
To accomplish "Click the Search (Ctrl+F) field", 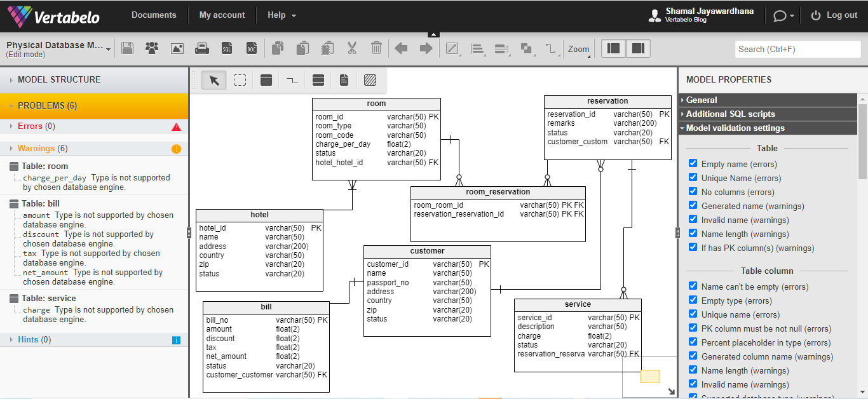I will [797, 49].
